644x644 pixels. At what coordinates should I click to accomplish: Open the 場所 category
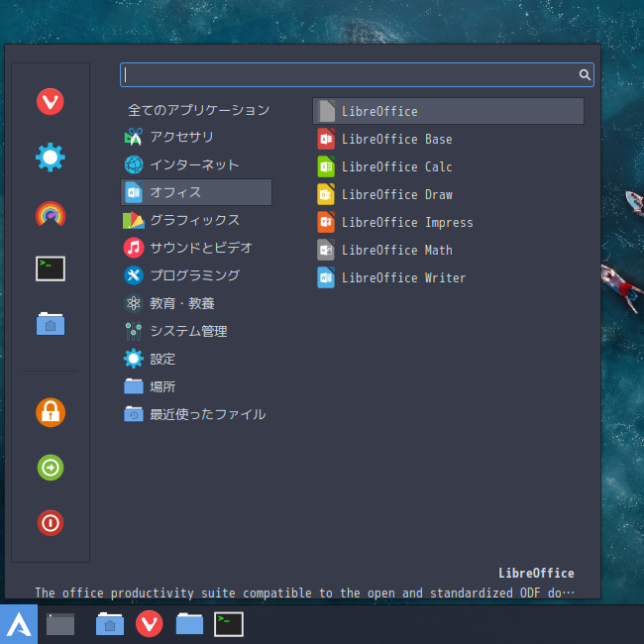click(196, 386)
